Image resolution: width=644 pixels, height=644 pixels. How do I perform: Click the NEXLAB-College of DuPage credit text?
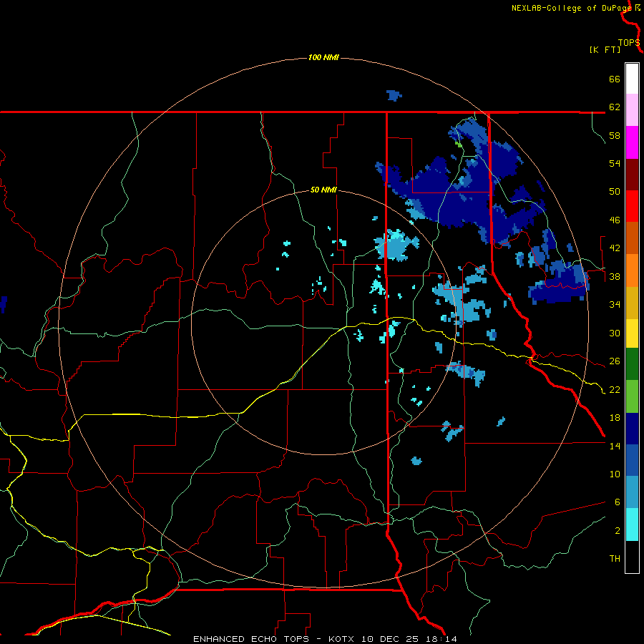[572, 8]
